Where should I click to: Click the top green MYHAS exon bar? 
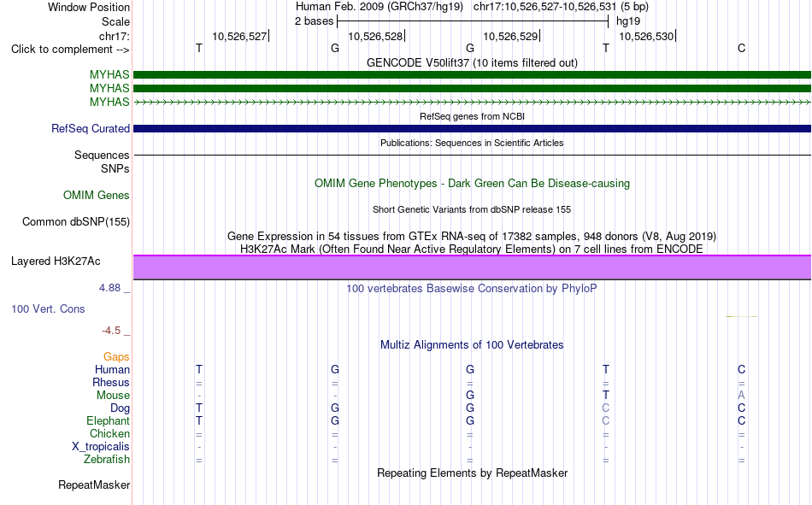click(x=472, y=74)
